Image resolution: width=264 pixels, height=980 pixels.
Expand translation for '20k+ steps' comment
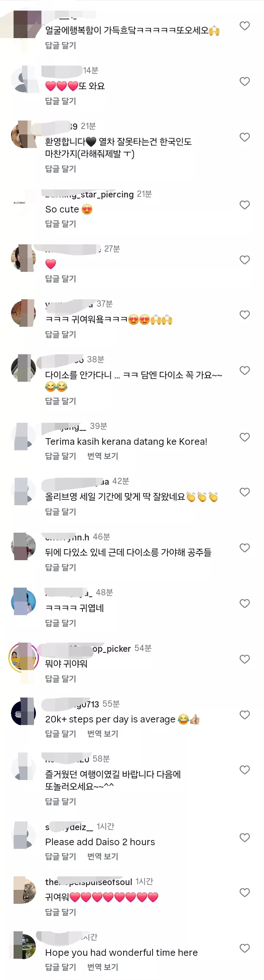tap(102, 733)
